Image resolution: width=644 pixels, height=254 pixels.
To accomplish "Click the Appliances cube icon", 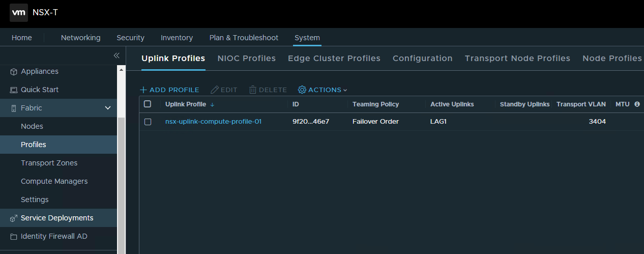I will (x=14, y=72).
